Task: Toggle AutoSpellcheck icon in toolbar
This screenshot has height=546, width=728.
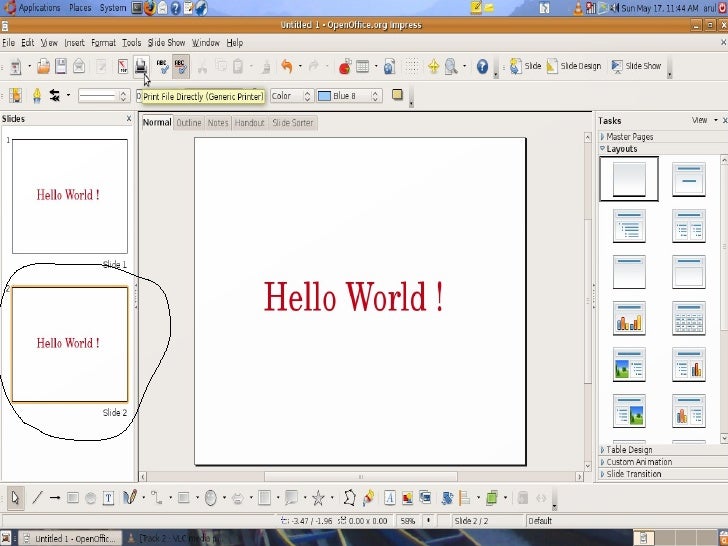Action: click(x=181, y=66)
